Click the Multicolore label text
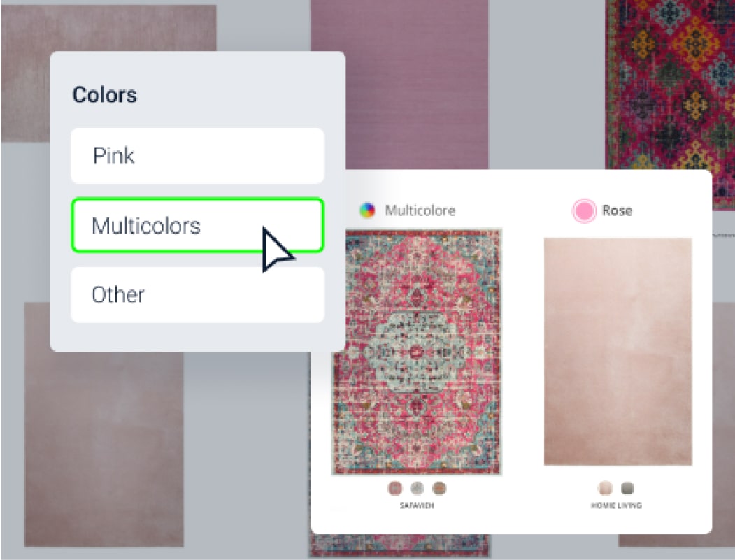This screenshot has height=560, width=735. [420, 211]
